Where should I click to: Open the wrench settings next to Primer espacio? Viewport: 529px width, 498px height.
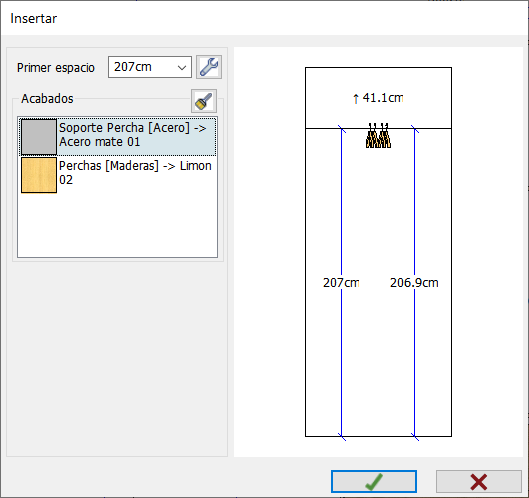pos(209,67)
